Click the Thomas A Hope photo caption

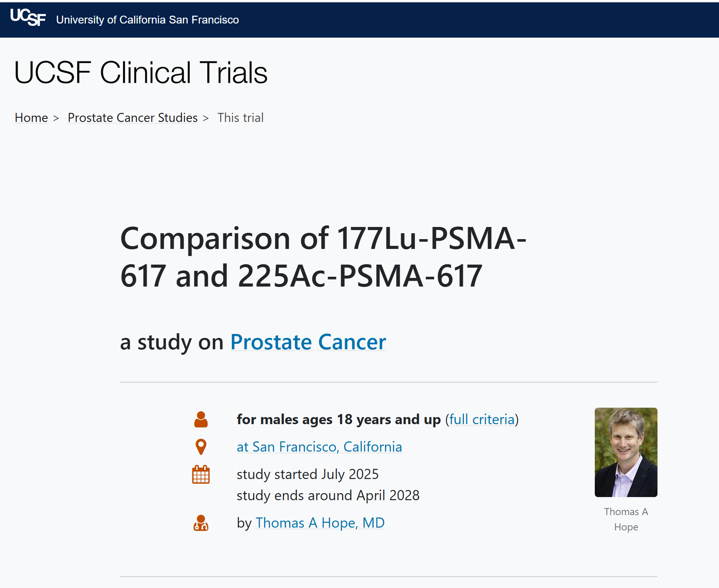click(x=626, y=519)
